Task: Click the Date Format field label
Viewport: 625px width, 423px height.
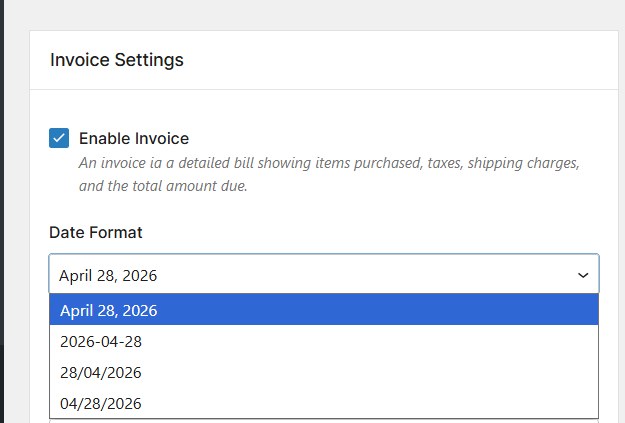Action: tap(96, 232)
